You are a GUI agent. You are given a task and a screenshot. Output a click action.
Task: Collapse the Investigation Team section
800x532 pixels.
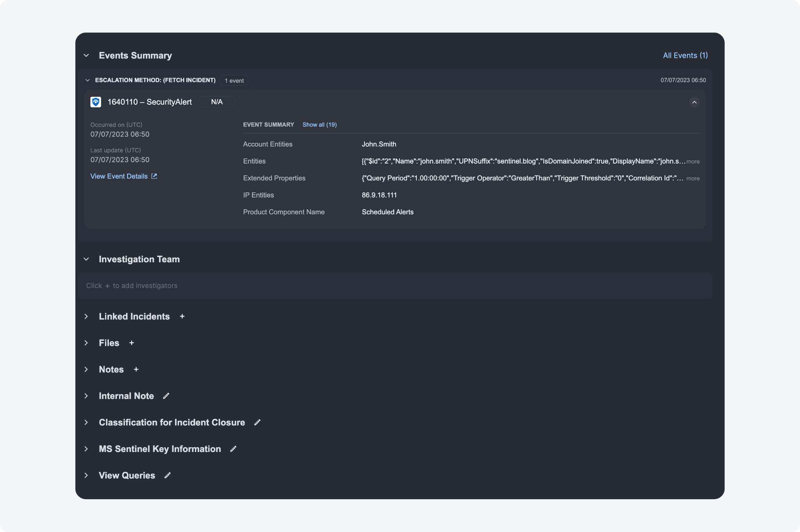click(86, 260)
